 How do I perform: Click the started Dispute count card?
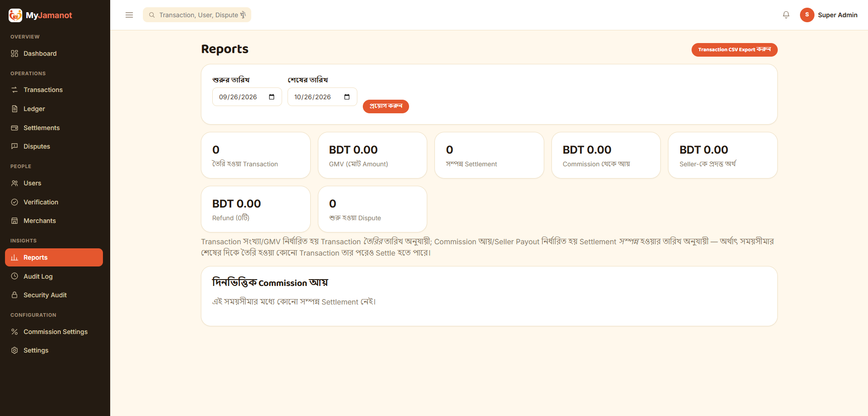point(372,209)
